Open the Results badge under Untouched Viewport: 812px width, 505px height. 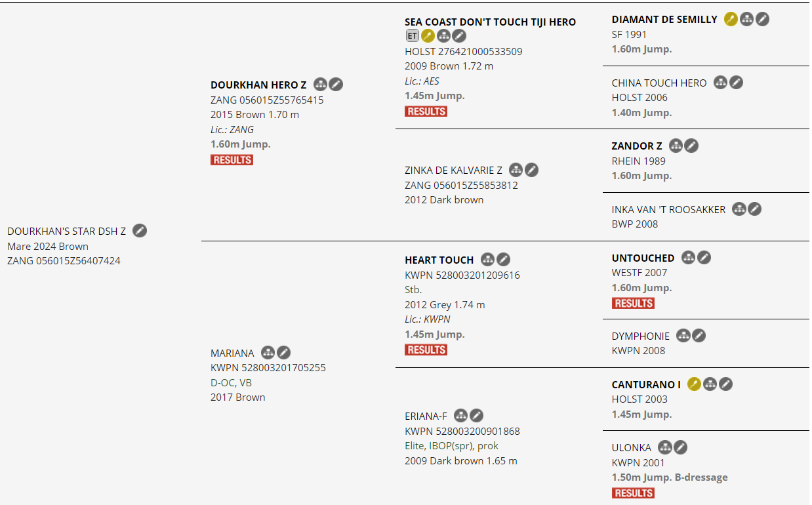coord(633,303)
